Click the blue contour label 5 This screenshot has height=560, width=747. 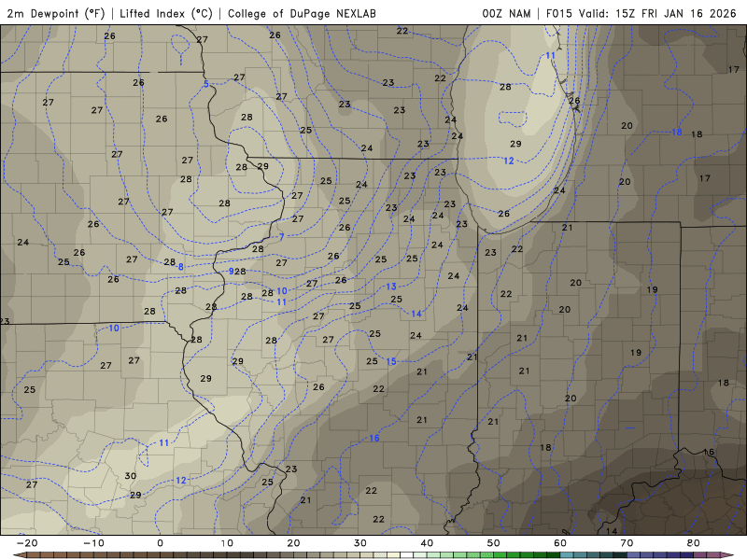coord(206,84)
